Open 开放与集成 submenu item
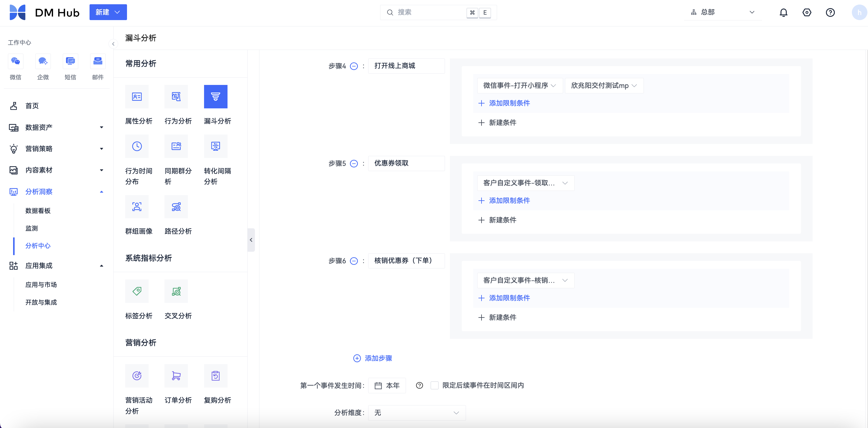This screenshot has width=868, height=428. tap(41, 302)
